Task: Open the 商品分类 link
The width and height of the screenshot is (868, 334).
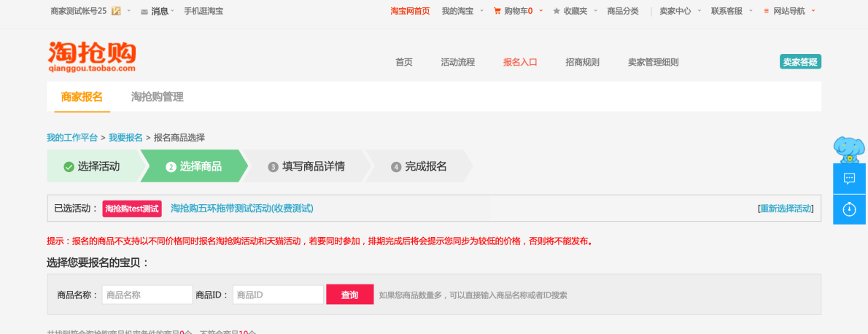Action: [623, 10]
